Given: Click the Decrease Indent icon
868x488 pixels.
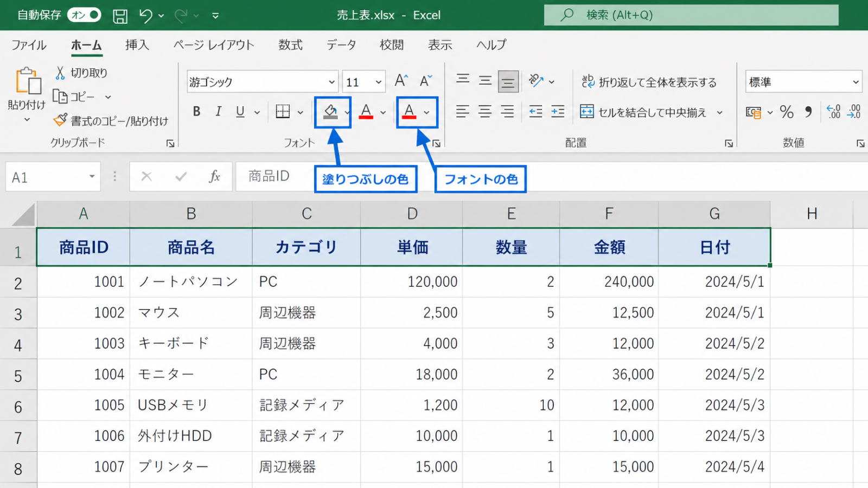Looking at the screenshot, I should point(536,112).
